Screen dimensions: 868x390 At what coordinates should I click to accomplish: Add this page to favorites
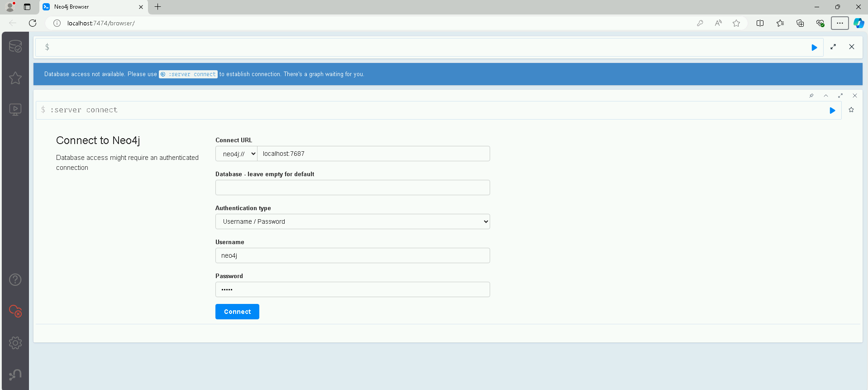coord(736,23)
